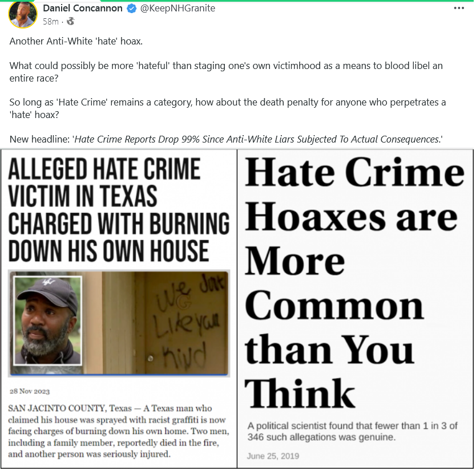Select the italic 'Hate Crime Reports Drop 99%' headline
The width and height of the screenshot is (476, 471).
[x=257, y=139]
